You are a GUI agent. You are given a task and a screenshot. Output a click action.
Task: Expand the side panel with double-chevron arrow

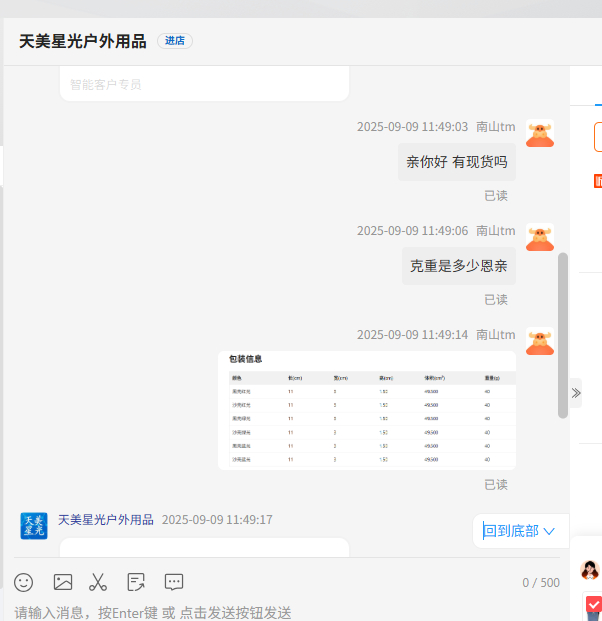pos(576,393)
